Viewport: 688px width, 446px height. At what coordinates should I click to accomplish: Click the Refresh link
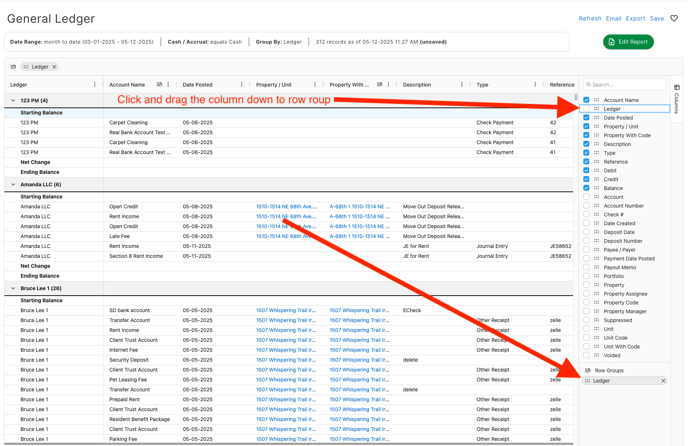[590, 18]
